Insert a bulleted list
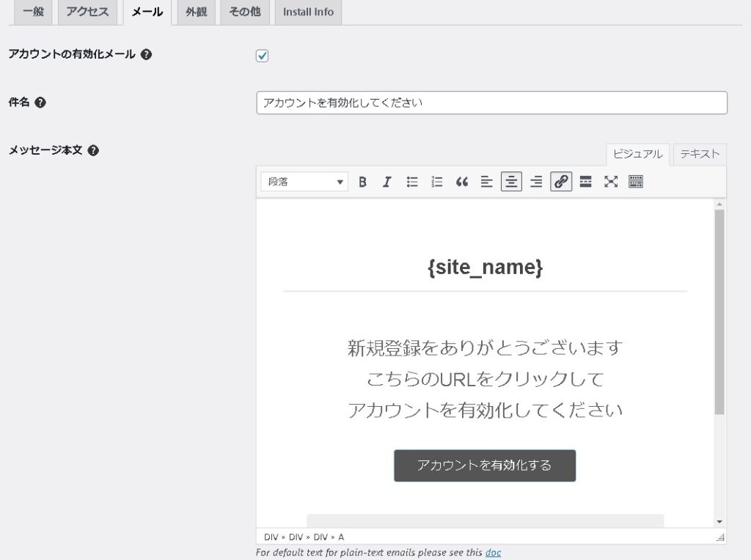 point(412,182)
